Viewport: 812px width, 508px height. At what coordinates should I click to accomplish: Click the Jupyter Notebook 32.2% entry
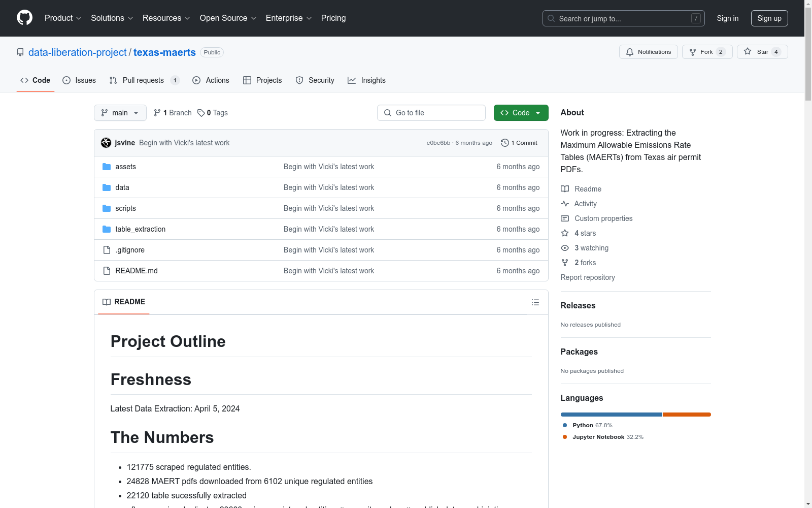click(603, 437)
